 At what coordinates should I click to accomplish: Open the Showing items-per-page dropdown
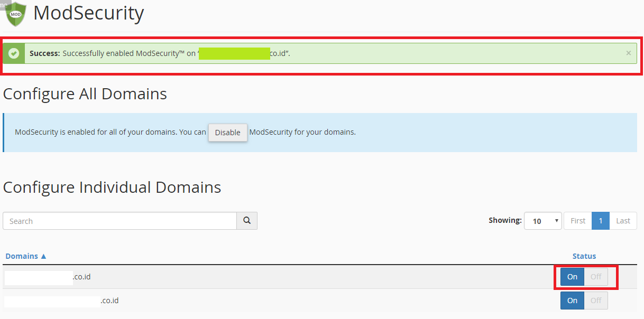tap(542, 220)
